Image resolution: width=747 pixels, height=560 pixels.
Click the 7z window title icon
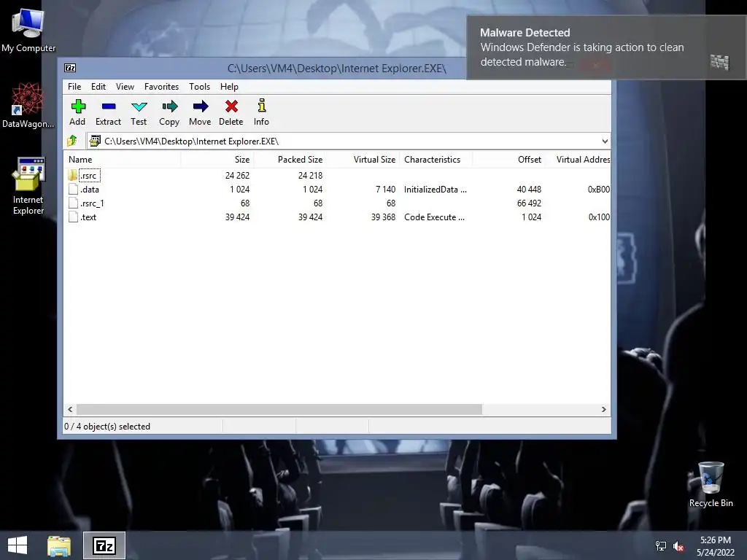point(70,68)
